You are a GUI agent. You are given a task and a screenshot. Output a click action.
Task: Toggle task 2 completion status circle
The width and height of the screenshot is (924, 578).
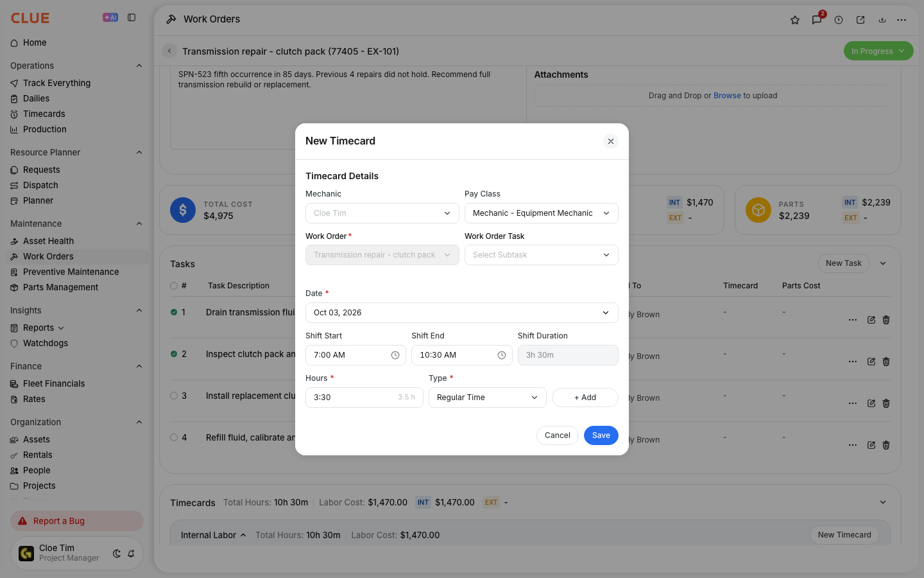pyautogui.click(x=174, y=355)
